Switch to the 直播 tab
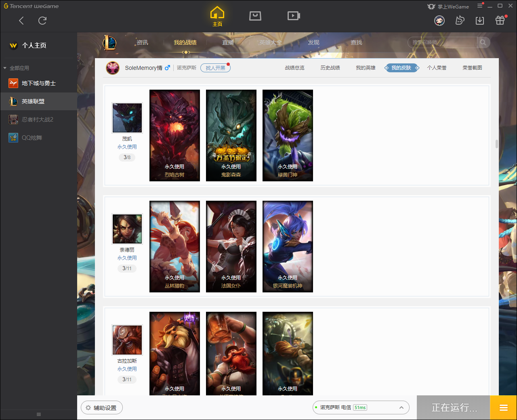This screenshot has width=517, height=420. click(x=228, y=42)
